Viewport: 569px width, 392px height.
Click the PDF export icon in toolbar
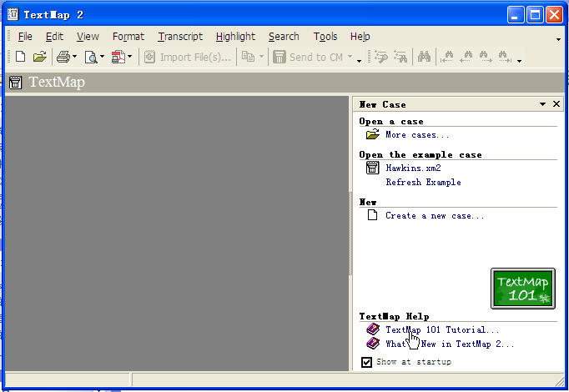point(118,58)
